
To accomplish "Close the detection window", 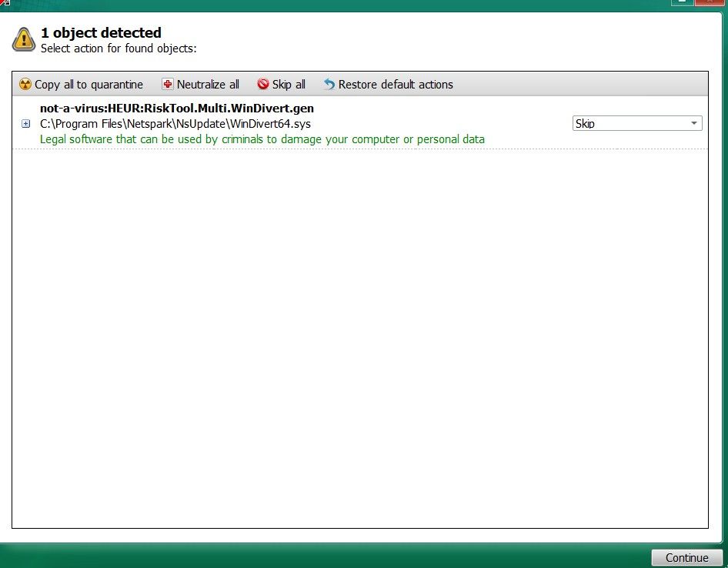I will (710, 2).
